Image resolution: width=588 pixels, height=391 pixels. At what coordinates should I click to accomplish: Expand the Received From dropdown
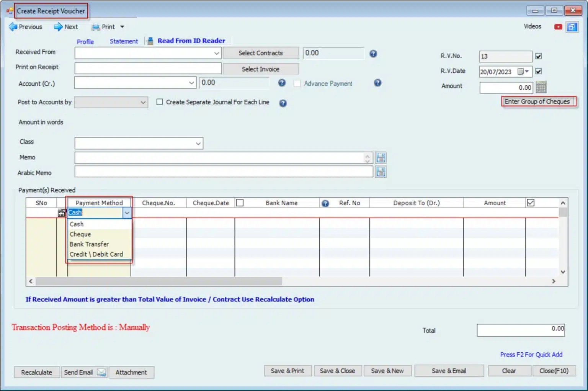(217, 53)
